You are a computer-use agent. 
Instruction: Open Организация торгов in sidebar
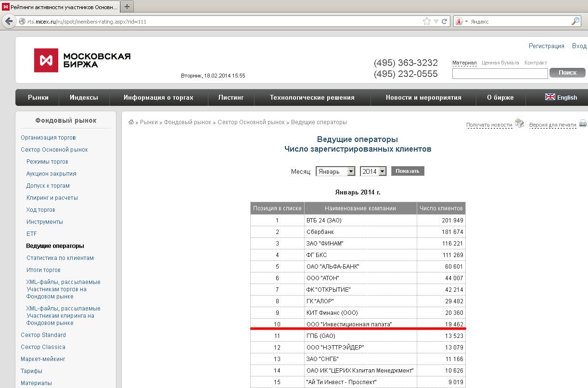pyautogui.click(x=48, y=138)
